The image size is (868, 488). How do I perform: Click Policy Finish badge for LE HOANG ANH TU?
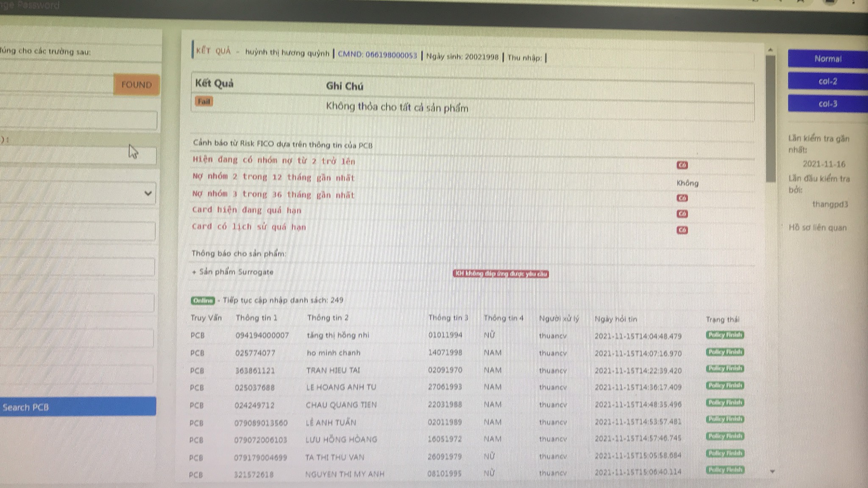click(x=725, y=385)
